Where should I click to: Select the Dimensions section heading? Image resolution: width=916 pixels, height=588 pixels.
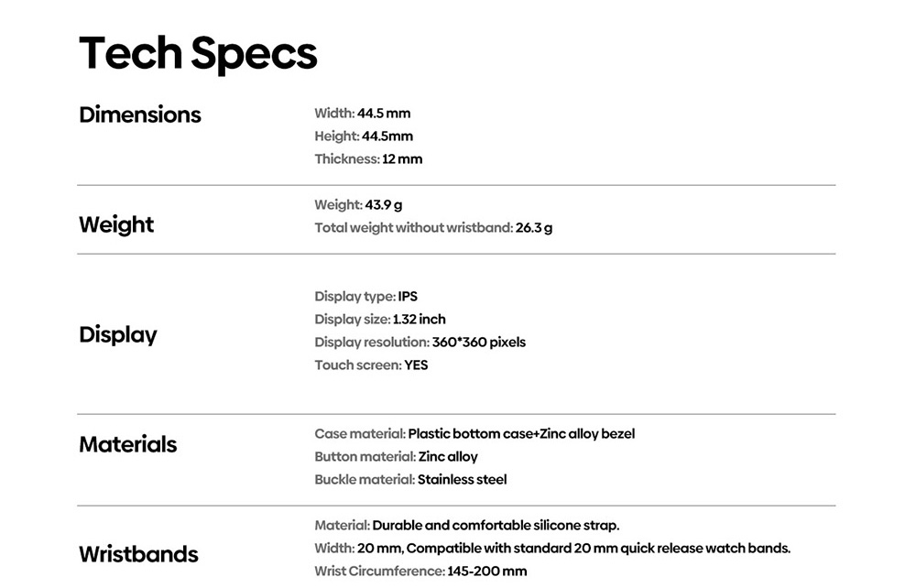tap(140, 114)
